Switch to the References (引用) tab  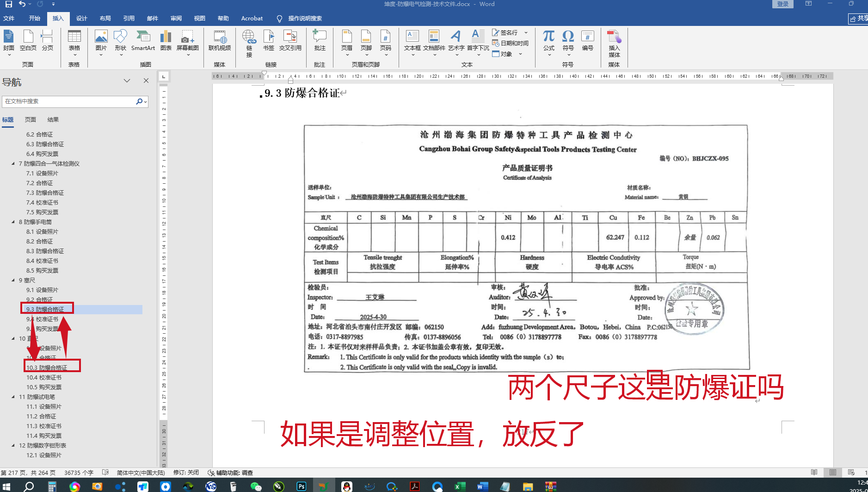coord(129,19)
